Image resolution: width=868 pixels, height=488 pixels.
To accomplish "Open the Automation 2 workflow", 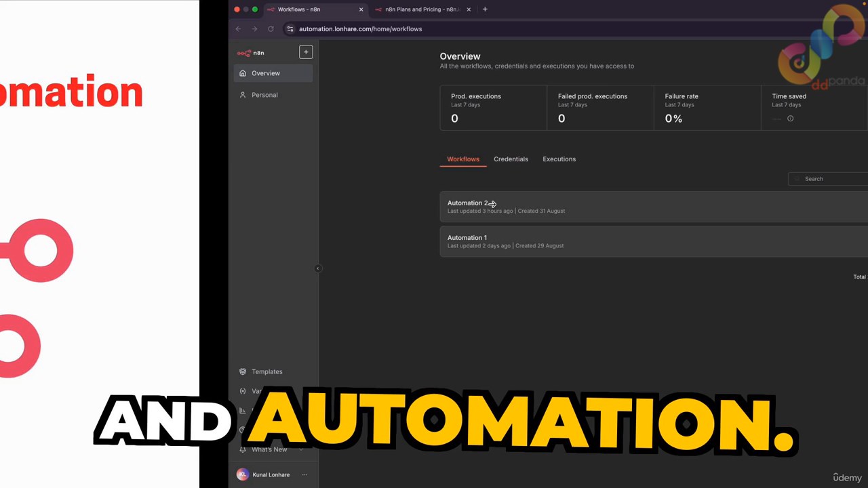I will point(654,207).
